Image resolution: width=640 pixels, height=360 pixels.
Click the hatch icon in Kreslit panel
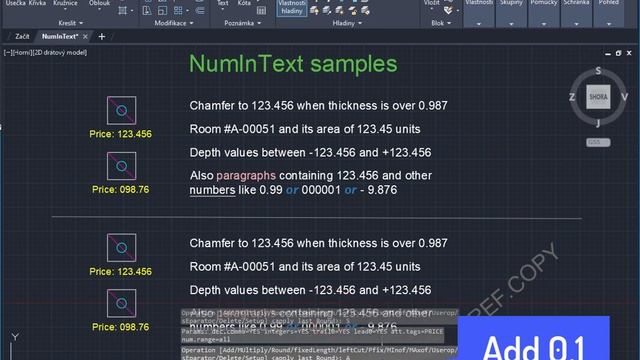pyautogui.click(x=122, y=11)
